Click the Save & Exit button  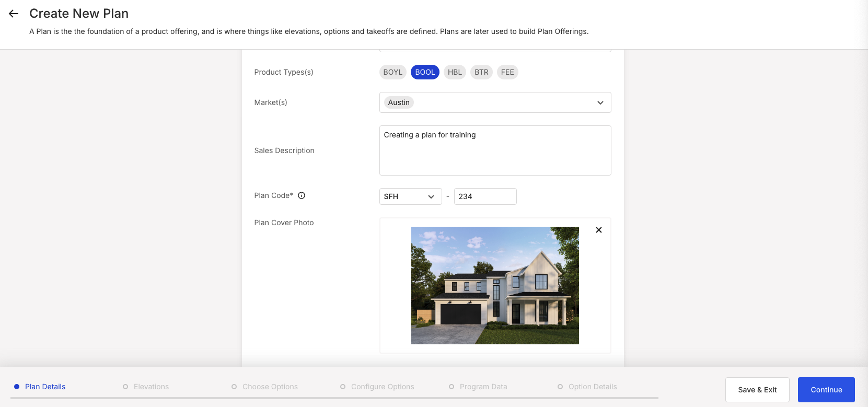(757, 390)
